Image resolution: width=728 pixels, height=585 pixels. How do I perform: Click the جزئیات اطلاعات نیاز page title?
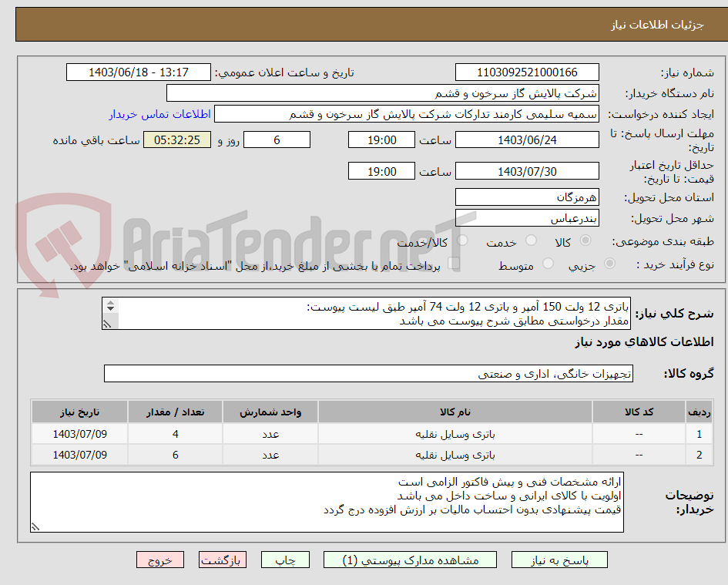657,25
